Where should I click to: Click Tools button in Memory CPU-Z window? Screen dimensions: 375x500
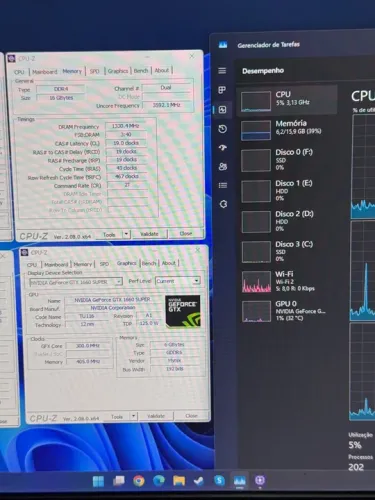point(109,235)
